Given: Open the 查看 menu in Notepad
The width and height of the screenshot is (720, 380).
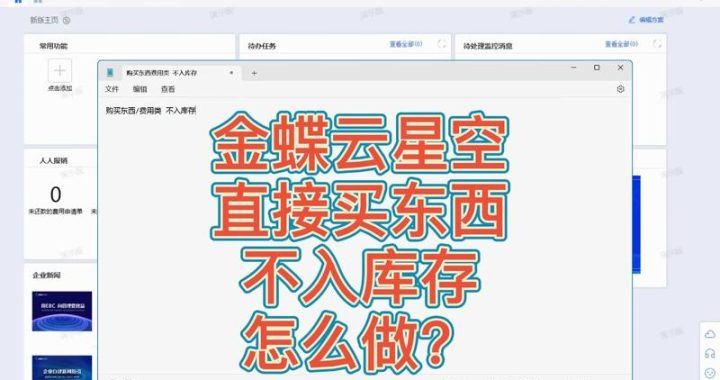Looking at the screenshot, I should pos(168,89).
